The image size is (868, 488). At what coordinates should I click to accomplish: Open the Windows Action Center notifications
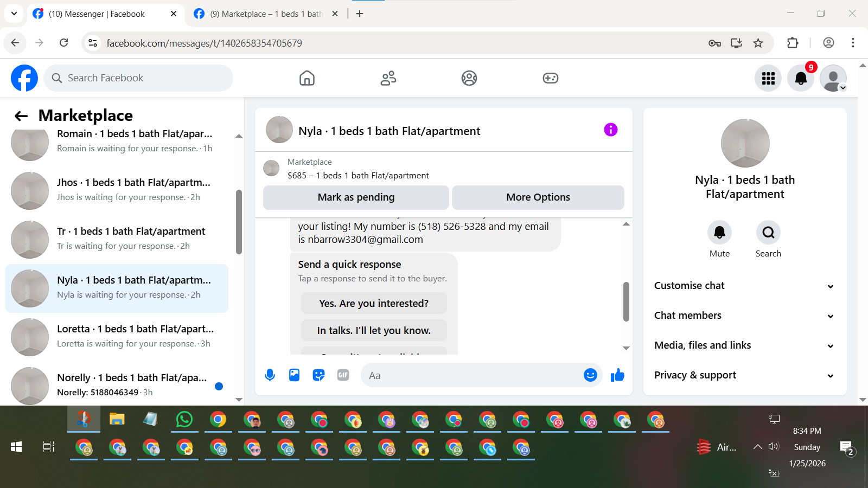(847, 447)
